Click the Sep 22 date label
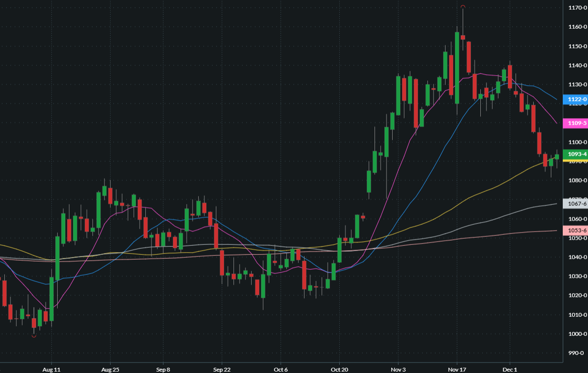Viewport: 588px width, 373px height. click(x=222, y=369)
